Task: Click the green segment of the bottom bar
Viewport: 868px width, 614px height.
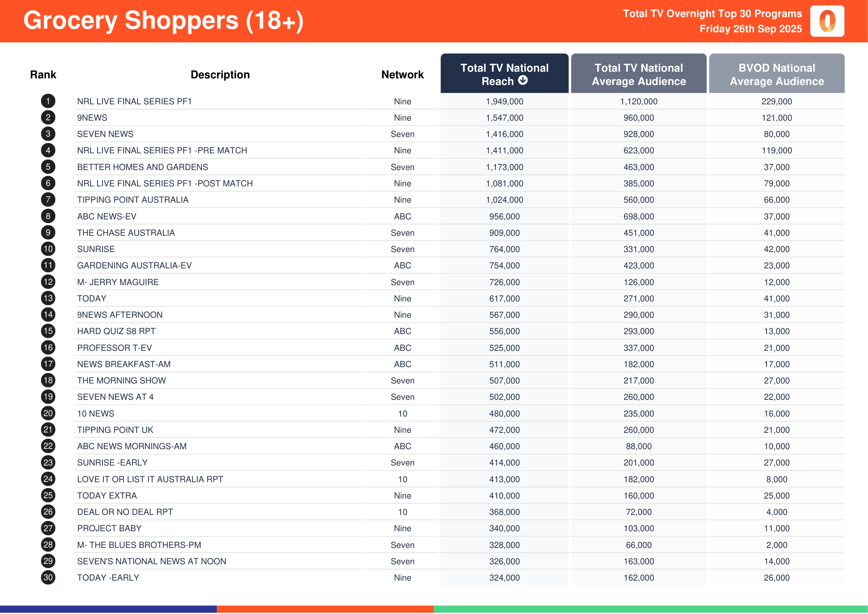Action: click(x=650, y=609)
